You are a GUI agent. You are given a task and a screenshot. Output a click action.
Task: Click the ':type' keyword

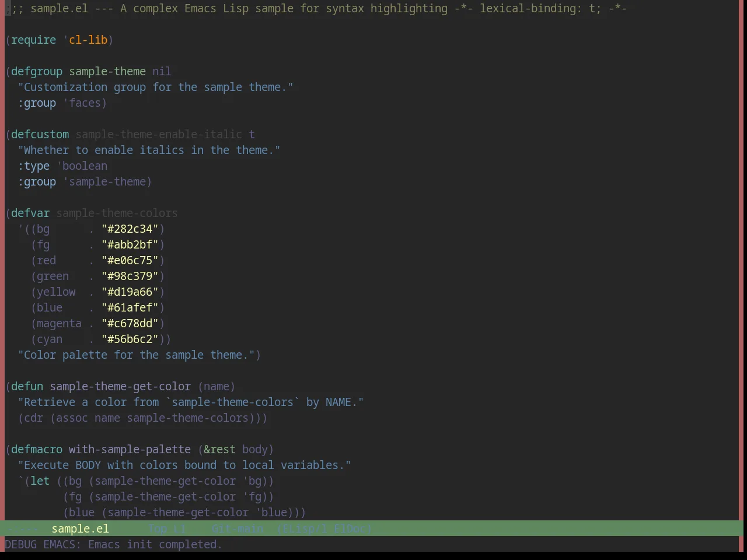click(33, 166)
